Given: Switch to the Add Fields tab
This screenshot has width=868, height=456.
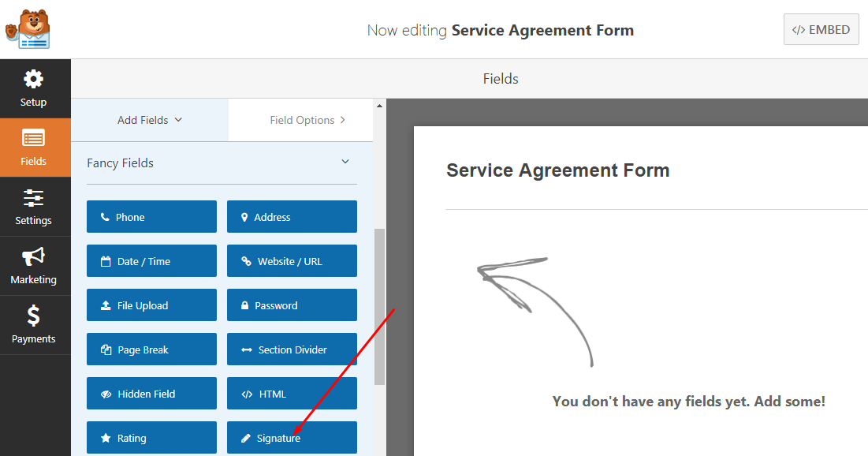Looking at the screenshot, I should [x=150, y=120].
